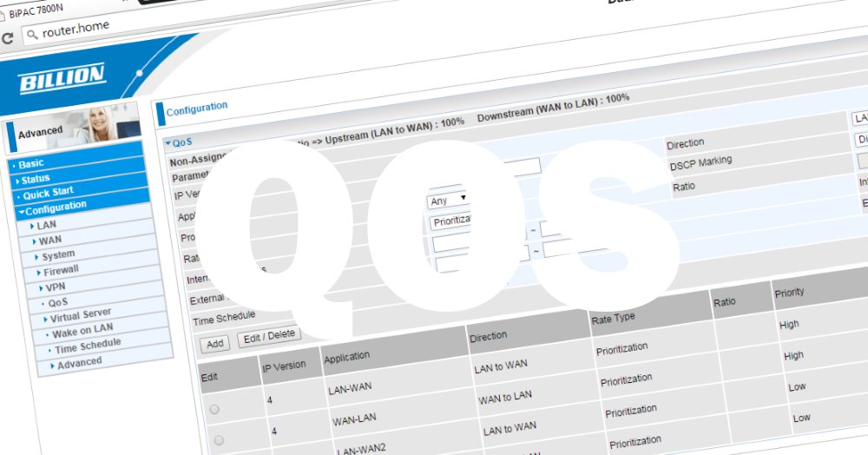Click the LAN-WAN2 application cell

pos(361,448)
